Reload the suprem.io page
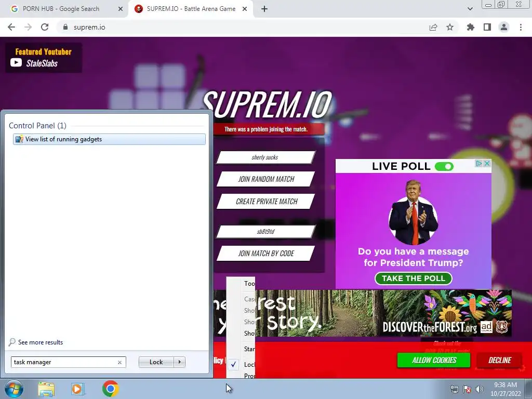 45,27
